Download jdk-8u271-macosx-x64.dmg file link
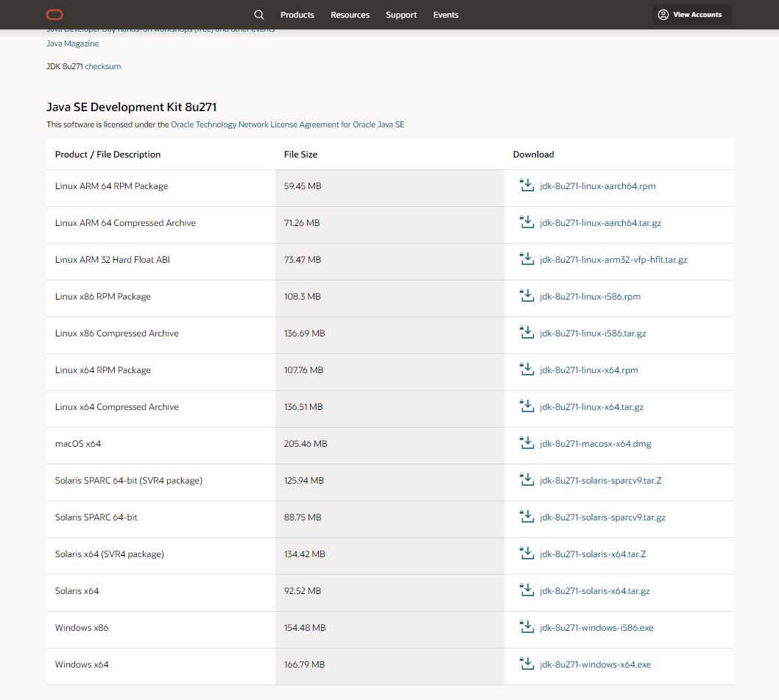Image resolution: width=779 pixels, height=700 pixels. click(596, 444)
